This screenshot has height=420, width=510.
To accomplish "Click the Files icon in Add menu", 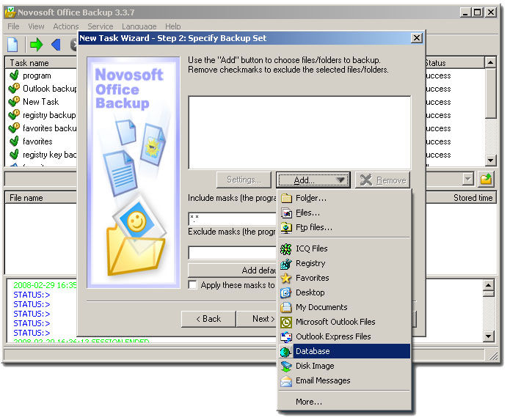I will click(286, 213).
